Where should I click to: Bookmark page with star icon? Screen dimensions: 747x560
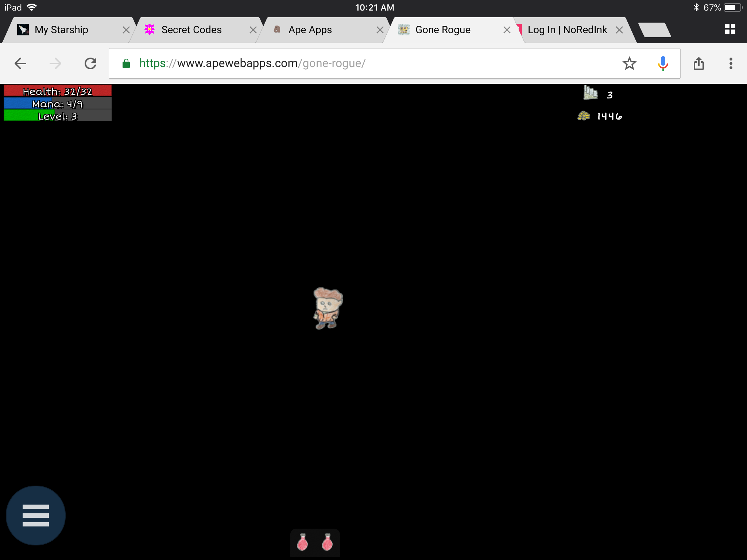[x=629, y=63]
